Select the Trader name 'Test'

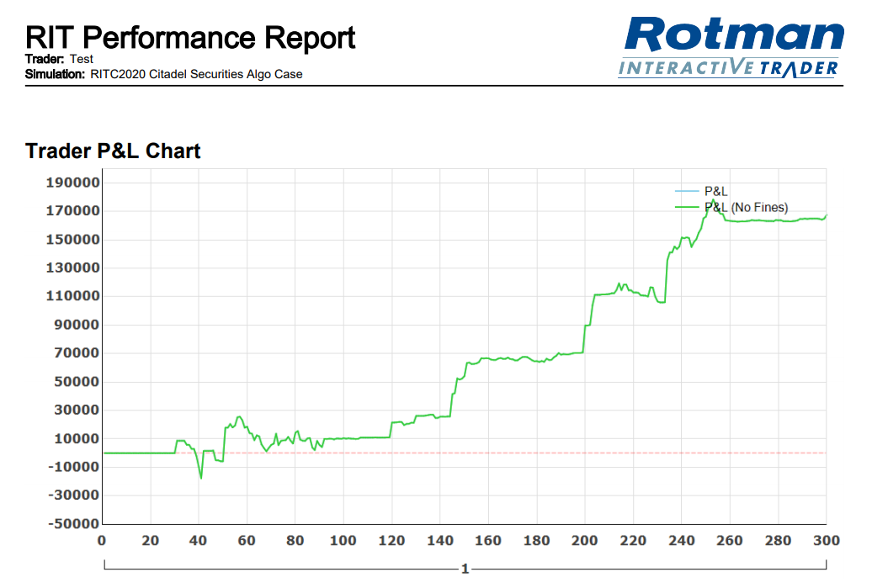82,60
